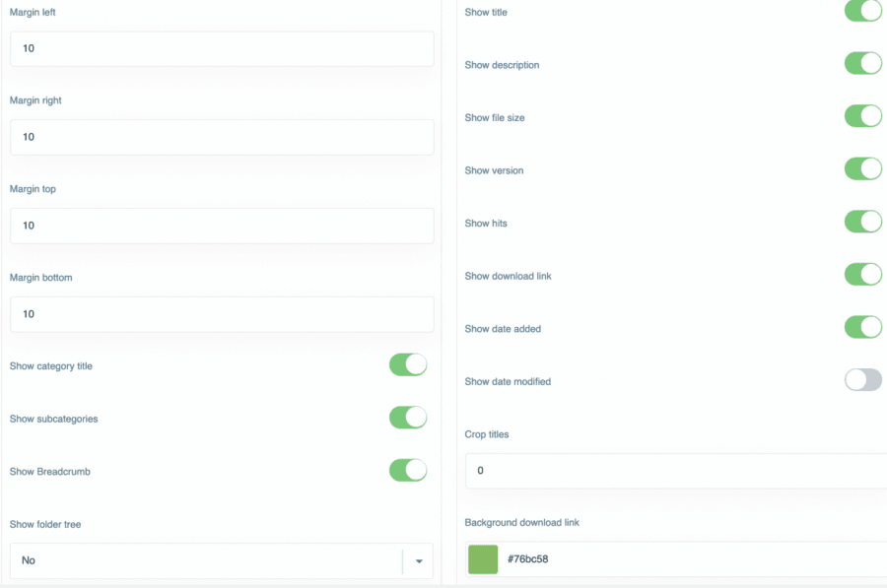The height and width of the screenshot is (588, 887).
Task: Toggle the Show title switch
Action: click(862, 12)
